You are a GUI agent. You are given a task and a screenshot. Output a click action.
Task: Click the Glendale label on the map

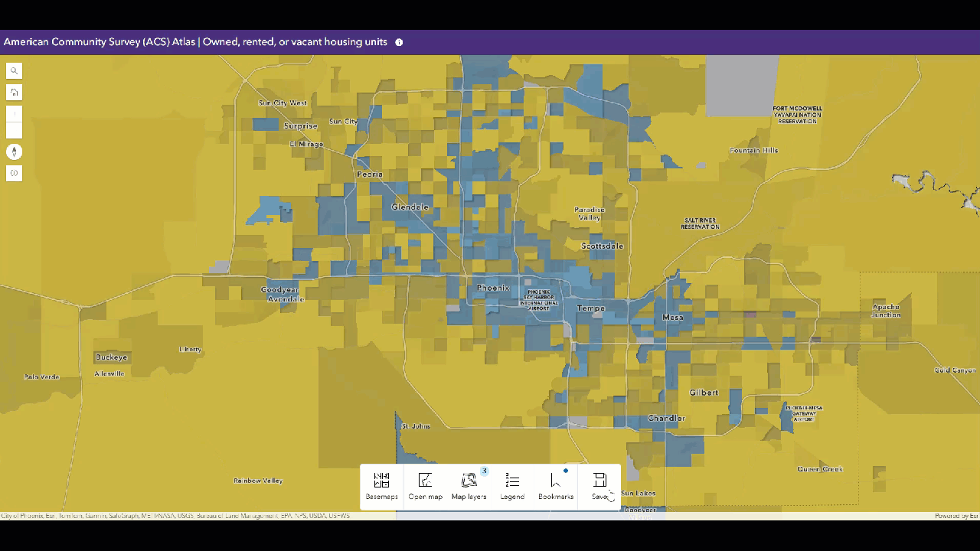click(410, 207)
